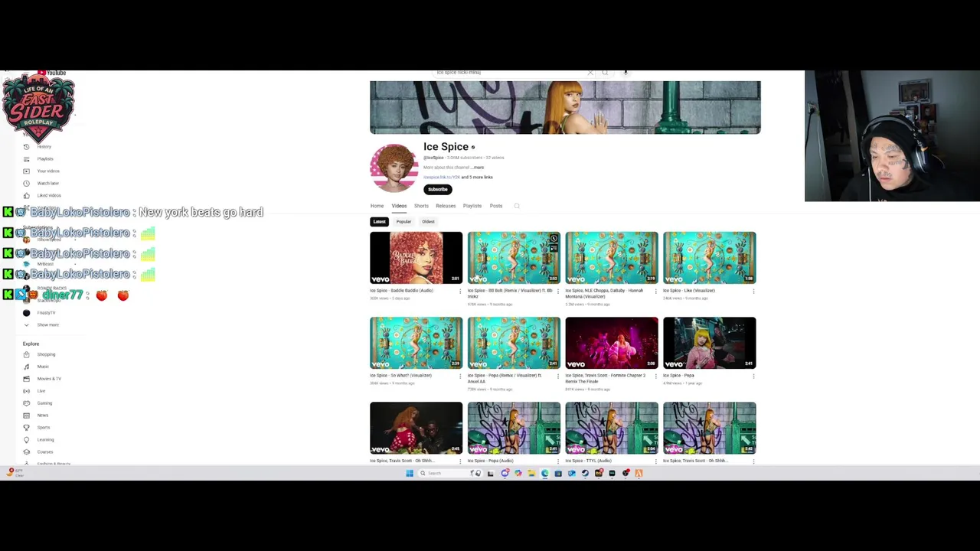The image size is (980, 551).
Task: Open Like (Visualizer) video thumbnail
Action: (710, 258)
